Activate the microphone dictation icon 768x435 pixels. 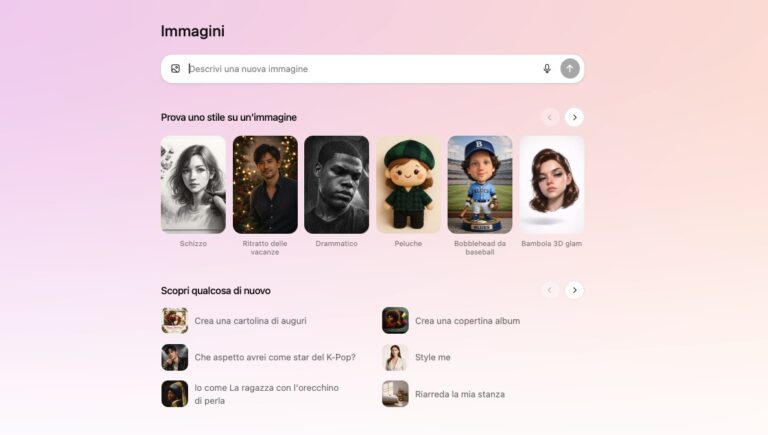547,69
